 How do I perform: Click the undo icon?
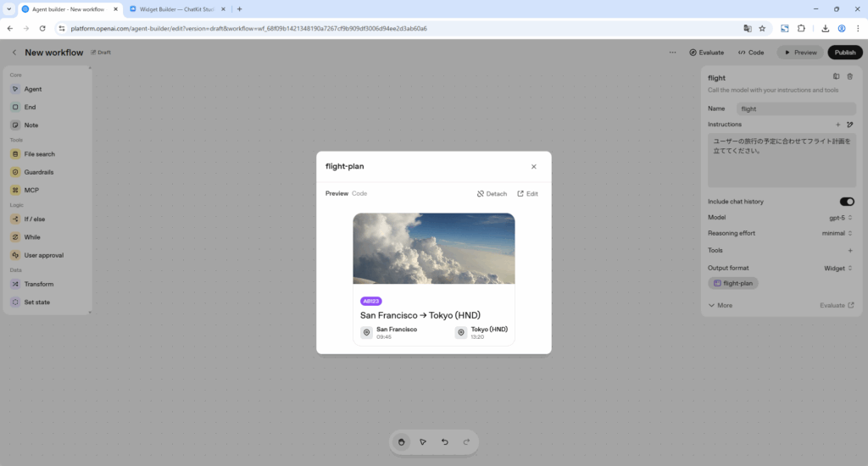445,442
